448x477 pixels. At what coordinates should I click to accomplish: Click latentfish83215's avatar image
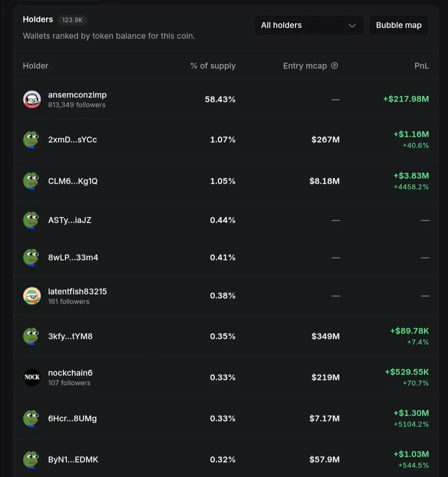(32, 296)
